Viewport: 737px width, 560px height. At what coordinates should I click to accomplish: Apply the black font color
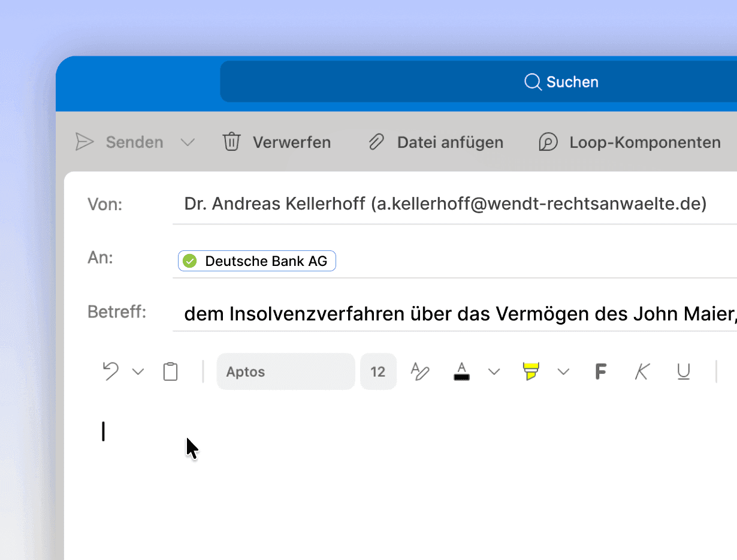(461, 371)
